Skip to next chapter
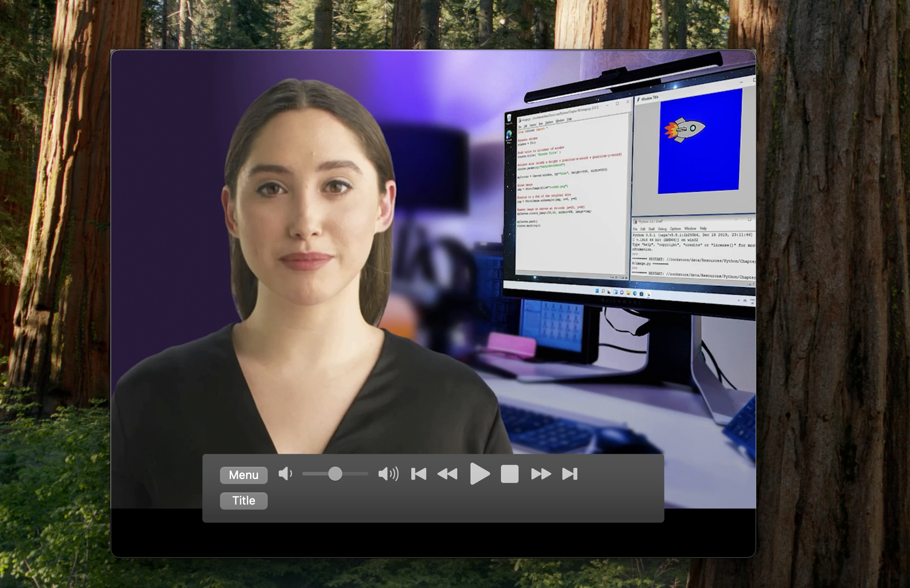This screenshot has height=588, width=910. tap(570, 474)
